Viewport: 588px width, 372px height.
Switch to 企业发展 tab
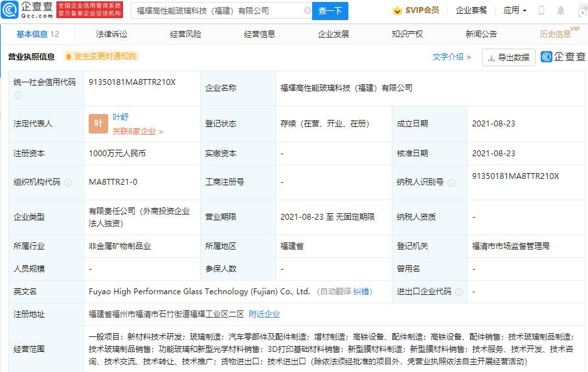(334, 34)
